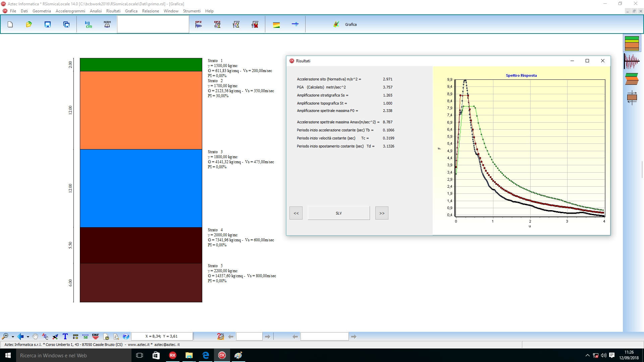Screen dimensions: 644x362
Task: Open the Risultati menu
Action: tap(113, 11)
